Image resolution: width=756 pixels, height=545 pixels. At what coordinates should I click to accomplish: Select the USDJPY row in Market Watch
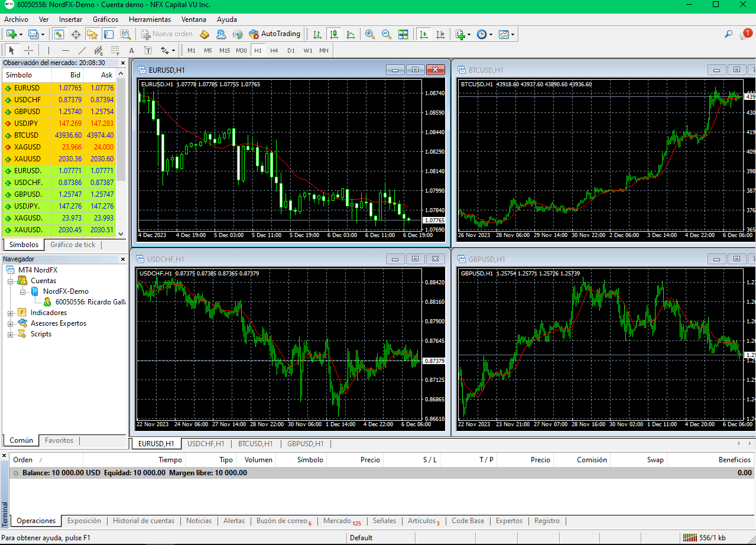(x=59, y=124)
